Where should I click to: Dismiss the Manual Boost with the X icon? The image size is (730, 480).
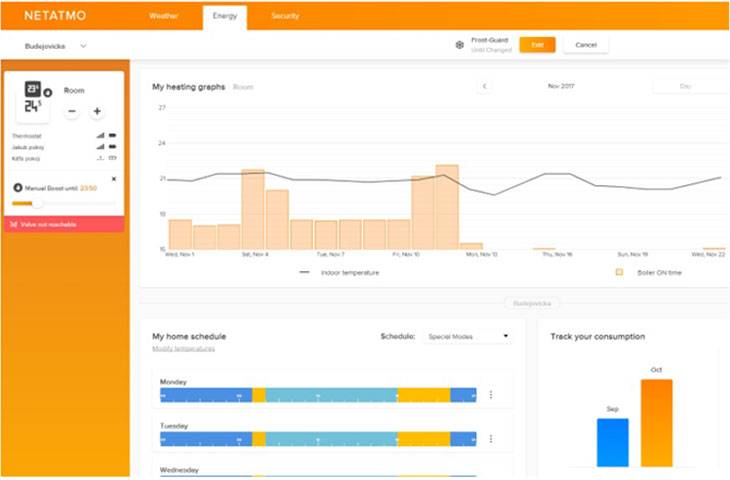point(113,178)
